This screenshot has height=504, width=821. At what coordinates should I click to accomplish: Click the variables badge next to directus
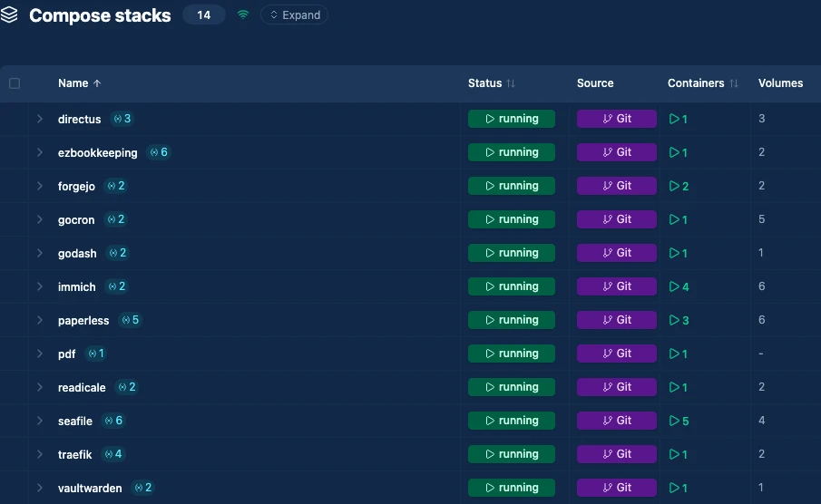[122, 119]
